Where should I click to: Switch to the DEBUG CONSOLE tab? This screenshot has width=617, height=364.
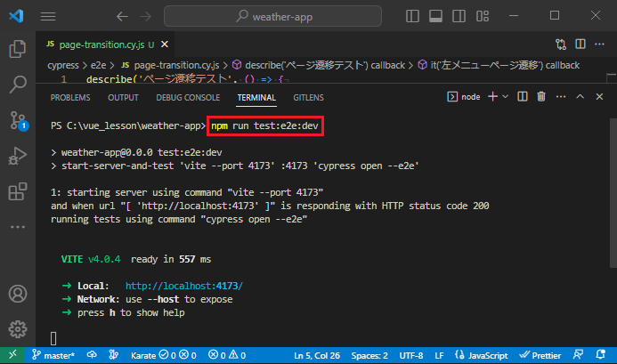pyautogui.click(x=188, y=98)
